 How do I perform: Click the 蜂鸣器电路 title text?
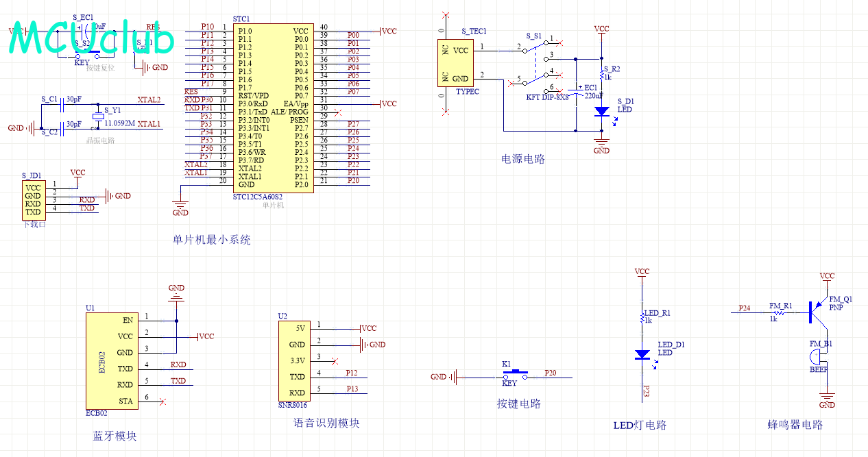[795, 425]
